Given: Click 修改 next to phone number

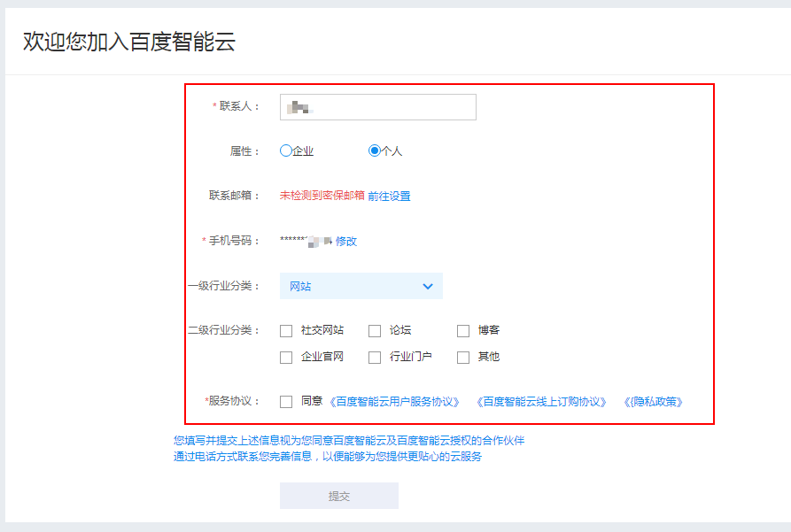Looking at the screenshot, I should pos(346,242).
